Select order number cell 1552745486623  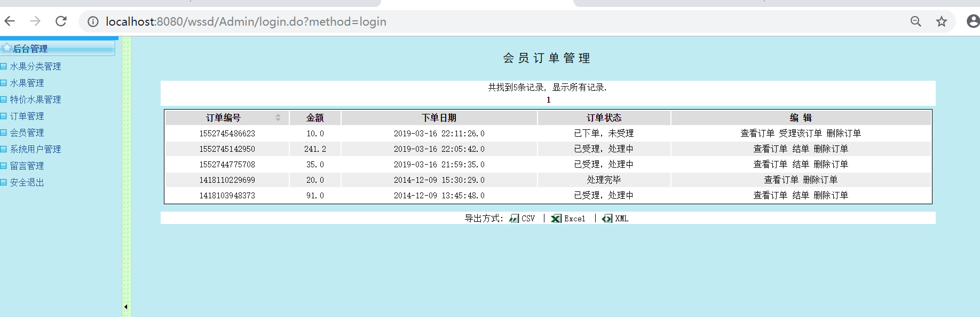(x=227, y=133)
